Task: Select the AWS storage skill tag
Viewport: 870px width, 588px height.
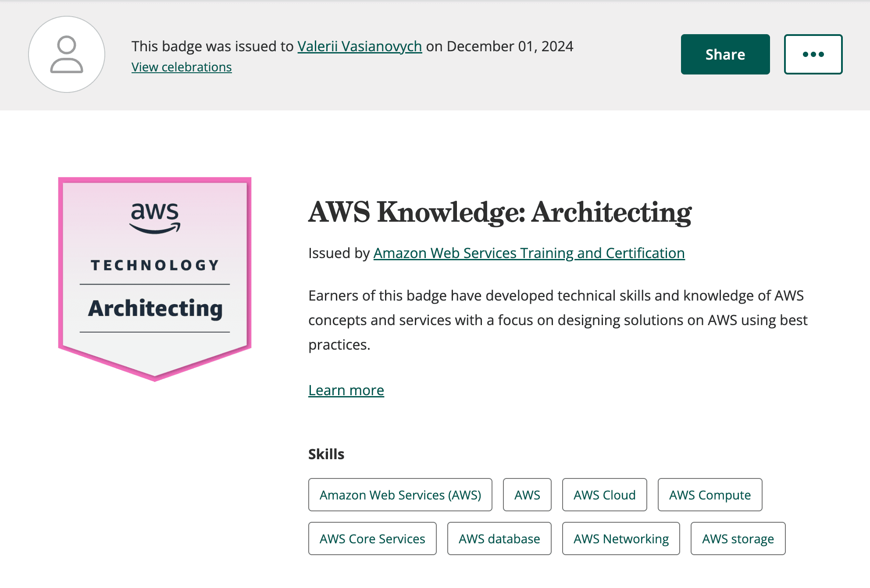Action: click(x=738, y=538)
